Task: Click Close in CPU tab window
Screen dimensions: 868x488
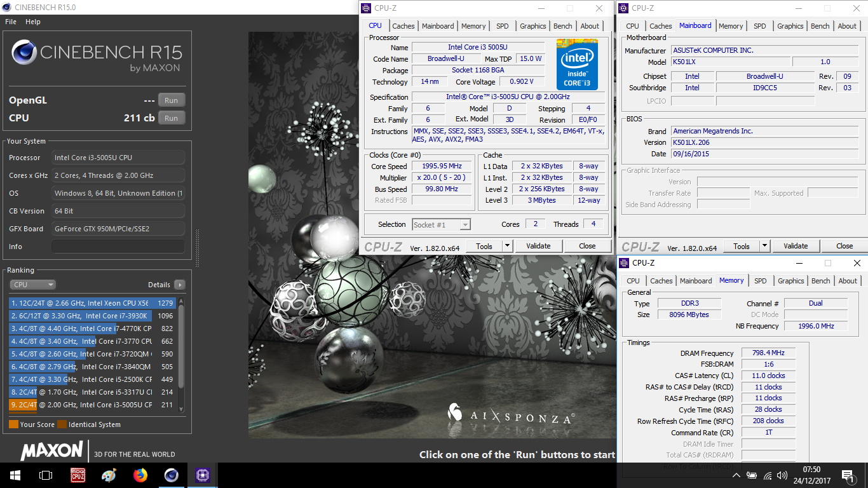Action: pos(587,246)
